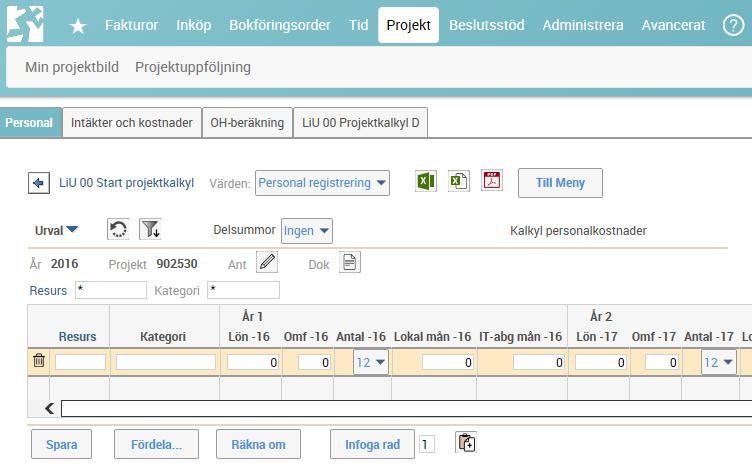The height and width of the screenshot is (470, 752).
Task: Click the Omf -17 input field
Action: [662, 362]
